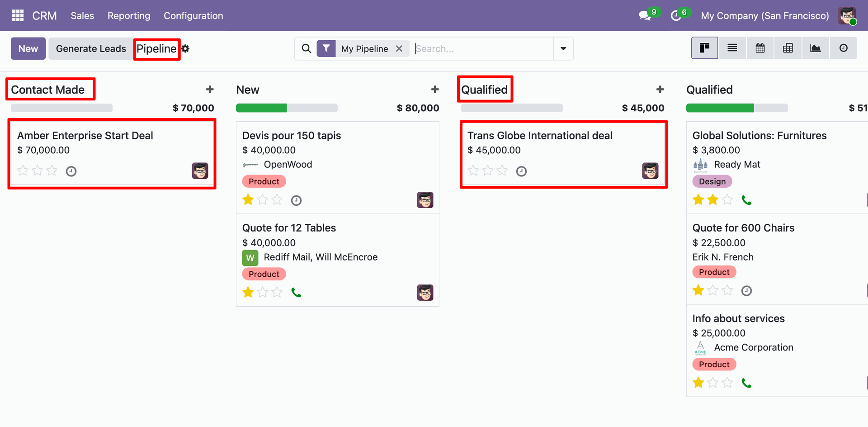The height and width of the screenshot is (427, 868).
Task: Switch to Kanban view
Action: click(x=704, y=48)
